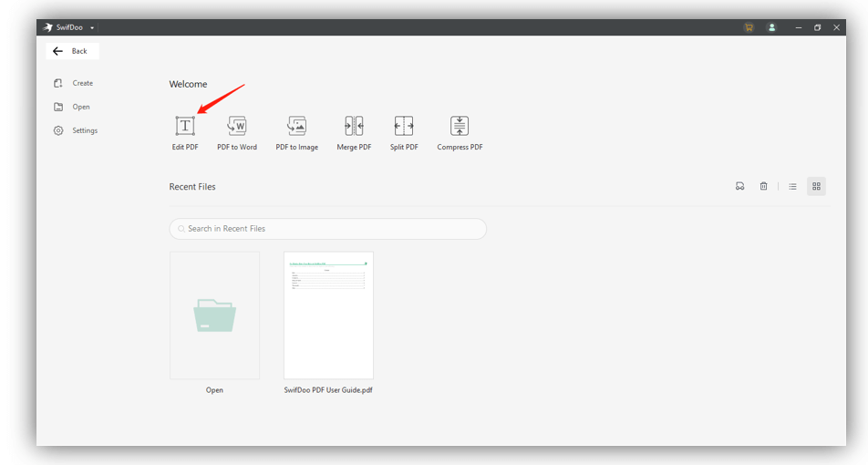This screenshot has width=868, height=465.
Task: Click the Search in Recent Files field
Action: tap(327, 229)
